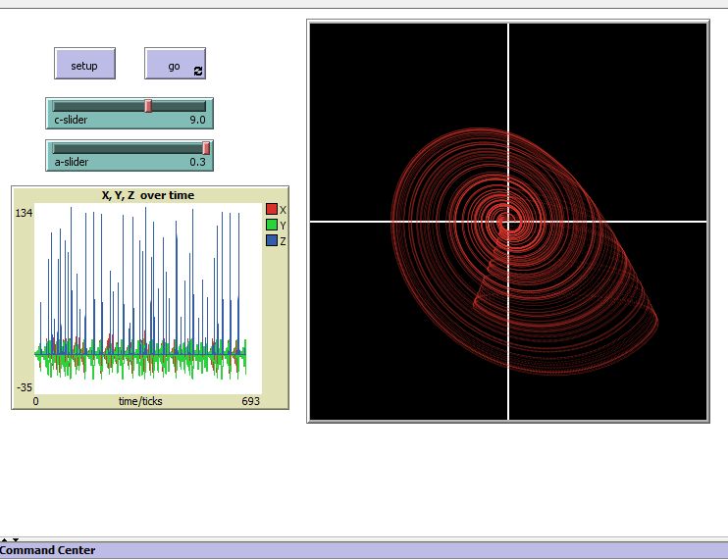Screen dimensions: 728x560
Task: Click the a-slider name label
Action: click(x=72, y=162)
